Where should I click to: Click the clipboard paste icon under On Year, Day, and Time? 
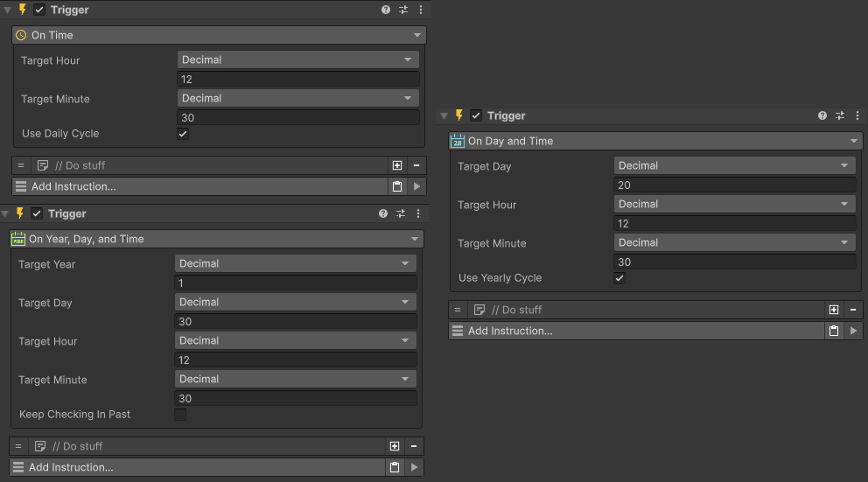395,467
